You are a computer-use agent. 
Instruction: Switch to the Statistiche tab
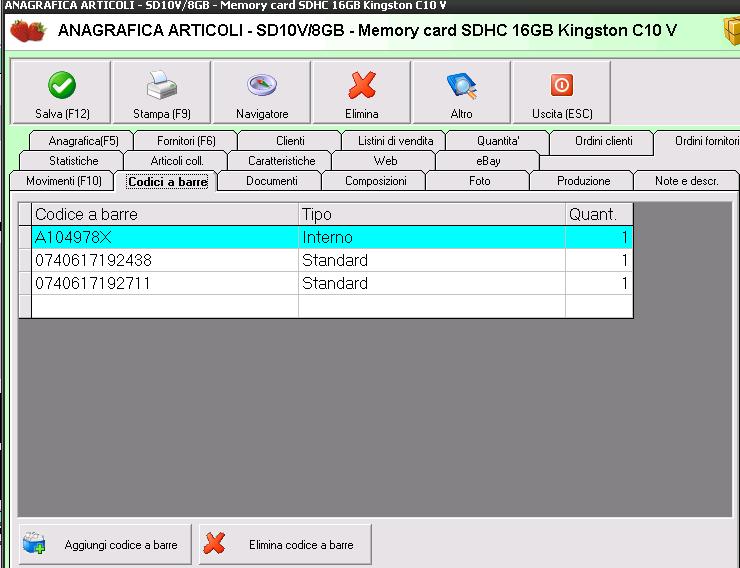[72, 161]
